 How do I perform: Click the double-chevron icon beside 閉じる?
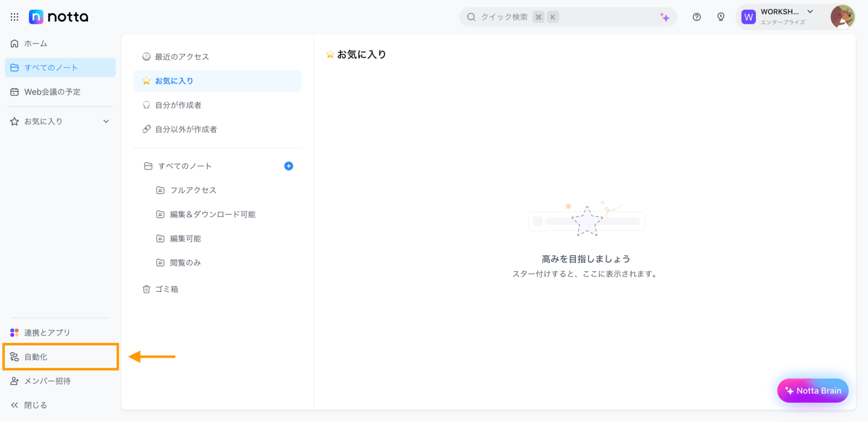click(x=15, y=405)
